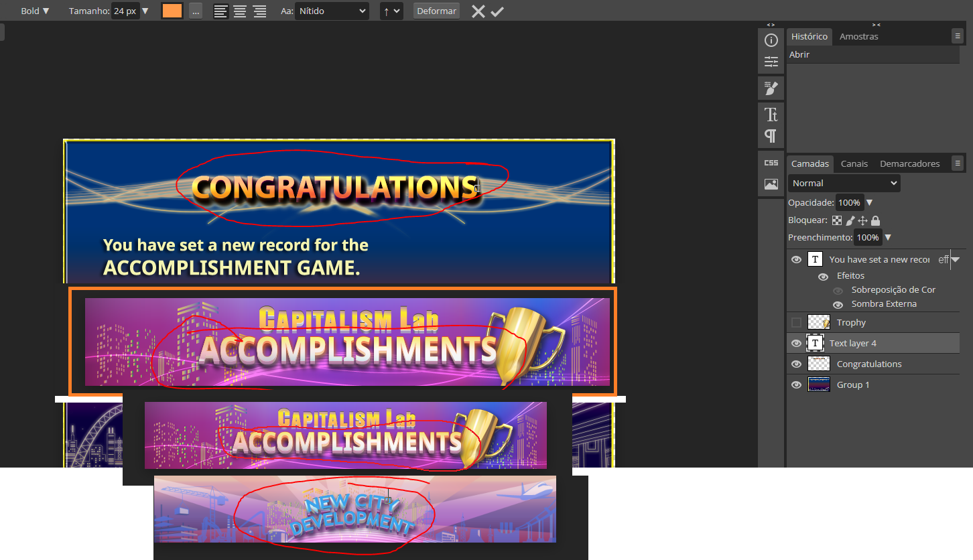Open the Tamanho size dropdown arrow
The image size is (973, 560).
145,11
